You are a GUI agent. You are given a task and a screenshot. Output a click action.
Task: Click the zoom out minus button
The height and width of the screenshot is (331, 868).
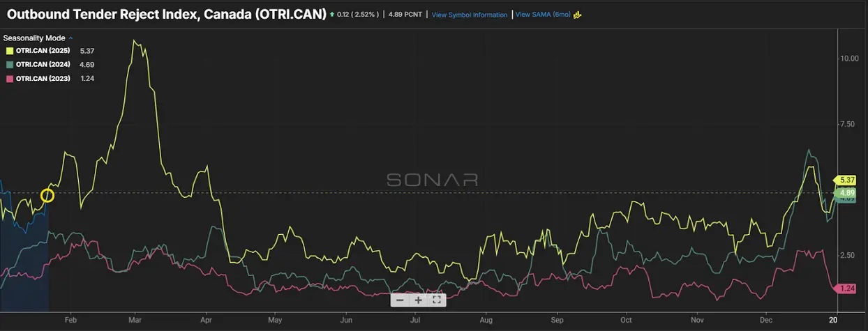pos(400,300)
